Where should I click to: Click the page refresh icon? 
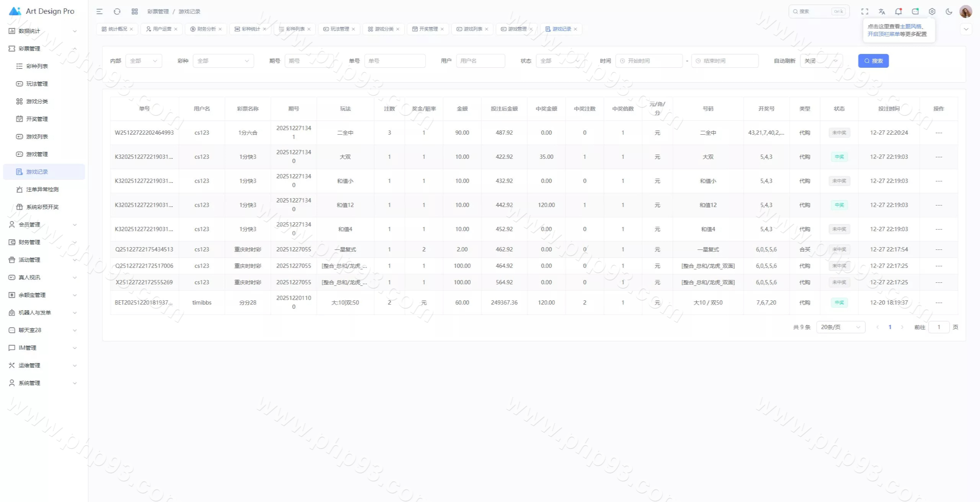pyautogui.click(x=117, y=11)
